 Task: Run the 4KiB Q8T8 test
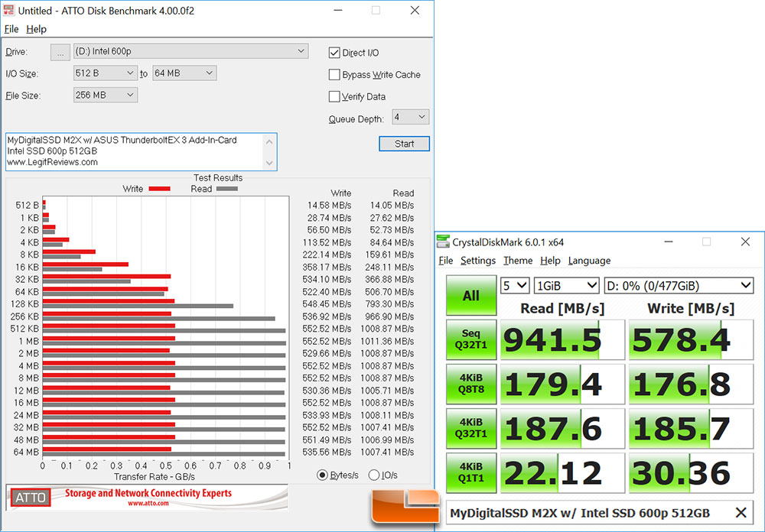[x=470, y=384]
